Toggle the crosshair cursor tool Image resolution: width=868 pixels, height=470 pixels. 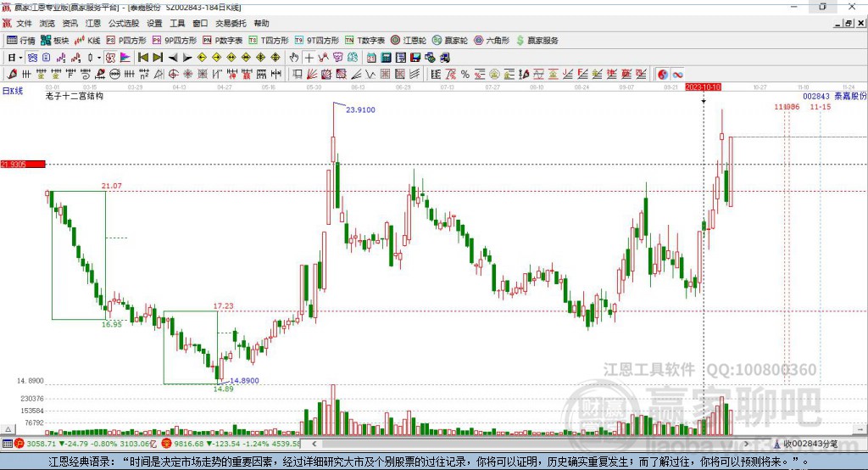tap(309, 58)
